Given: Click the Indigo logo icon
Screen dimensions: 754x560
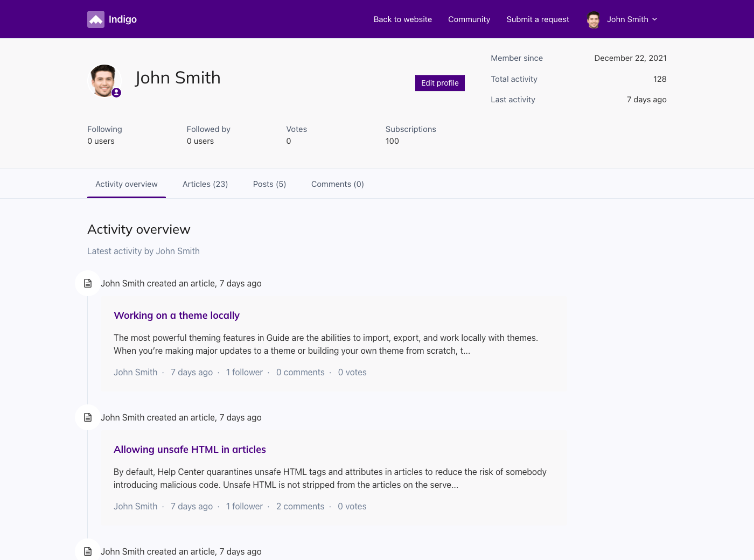Looking at the screenshot, I should coord(96,19).
